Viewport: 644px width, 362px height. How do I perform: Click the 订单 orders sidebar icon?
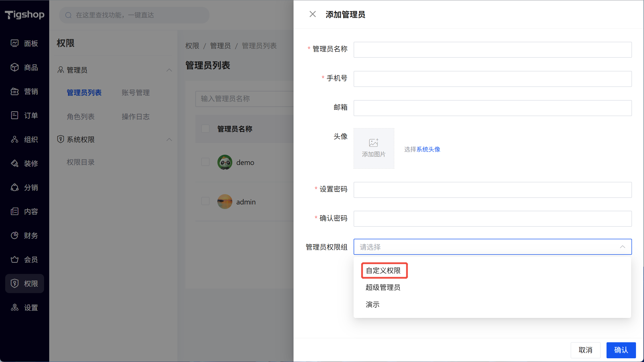[x=15, y=115]
